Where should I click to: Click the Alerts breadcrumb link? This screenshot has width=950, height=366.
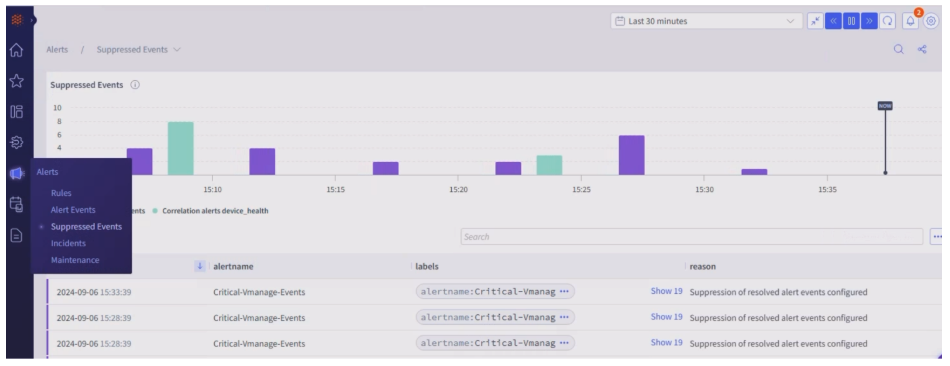[x=58, y=50]
